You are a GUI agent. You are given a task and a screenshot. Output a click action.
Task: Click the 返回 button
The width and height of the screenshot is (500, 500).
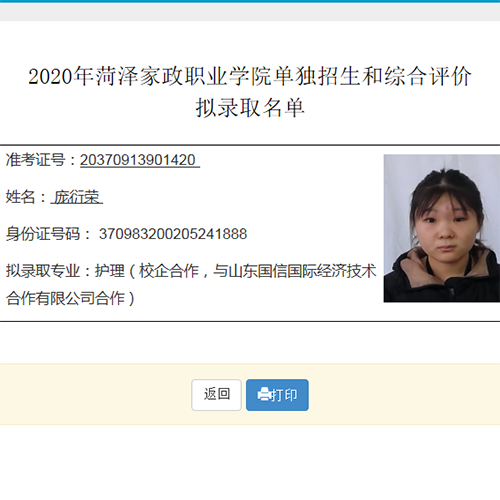216,395
